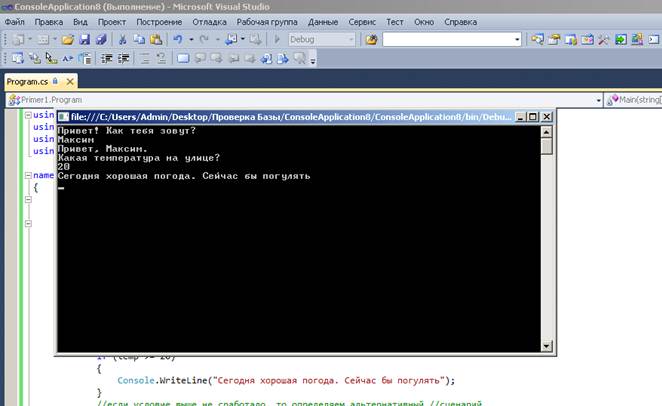Image resolution: width=662 pixels, height=406 pixels.
Task: Click the Copy toolbar icon
Action: click(x=139, y=40)
